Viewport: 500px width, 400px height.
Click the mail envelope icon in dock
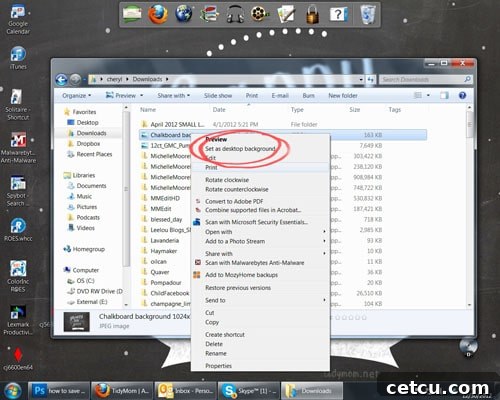tap(132, 14)
